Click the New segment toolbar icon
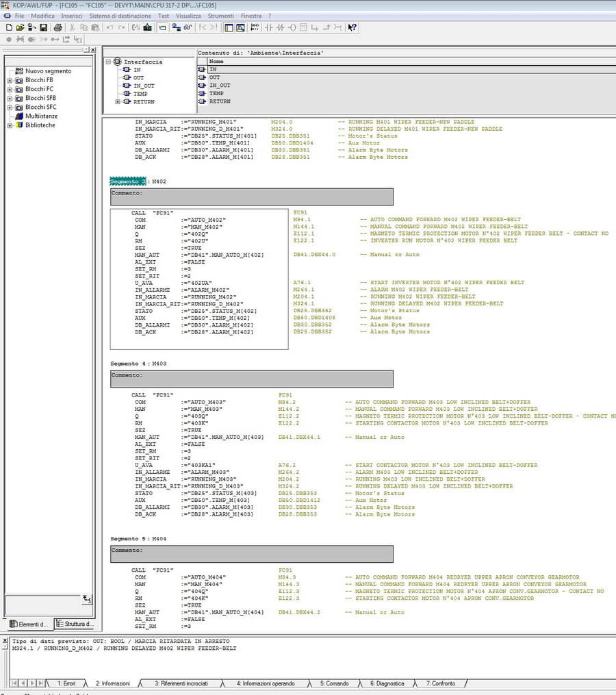 coord(255,27)
